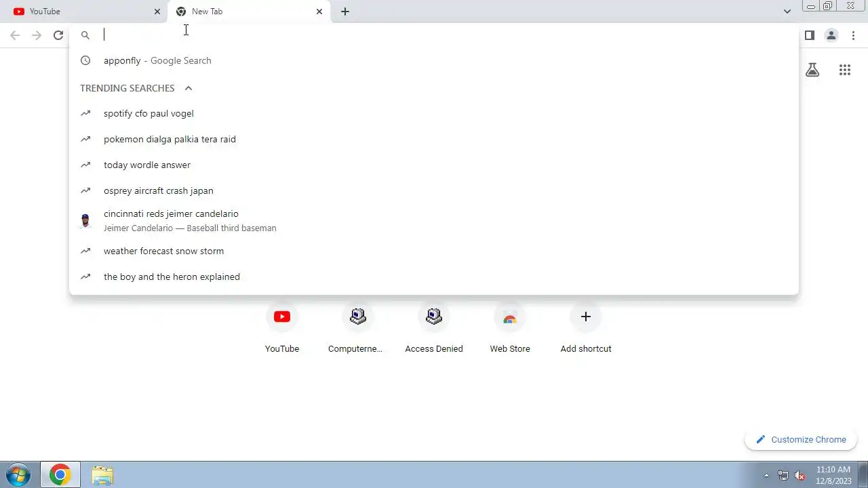Click the magnifier icon in address bar
Viewport: 868px width, 488px height.
tap(85, 35)
